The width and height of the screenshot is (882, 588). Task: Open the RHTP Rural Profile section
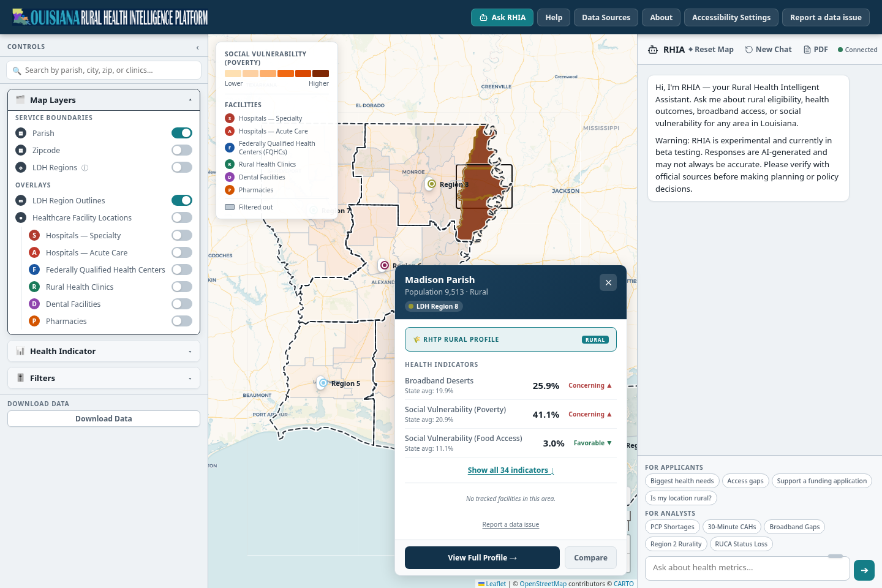coord(511,339)
